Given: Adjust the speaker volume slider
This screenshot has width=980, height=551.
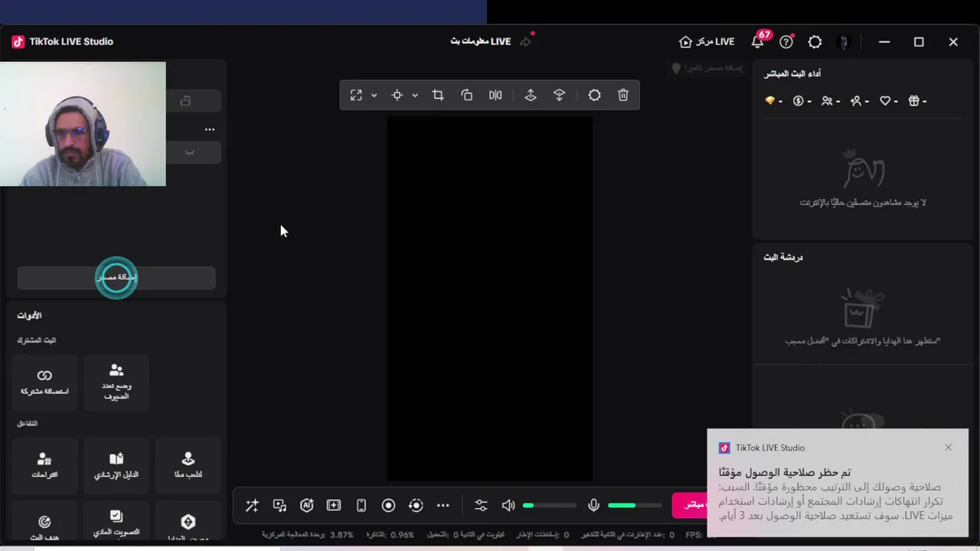Looking at the screenshot, I should tap(550, 505).
